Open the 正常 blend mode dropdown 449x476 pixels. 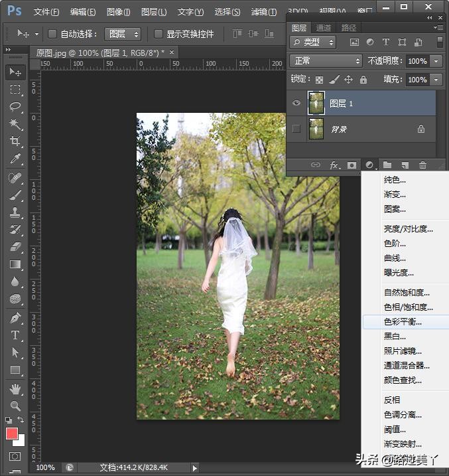tap(326, 60)
